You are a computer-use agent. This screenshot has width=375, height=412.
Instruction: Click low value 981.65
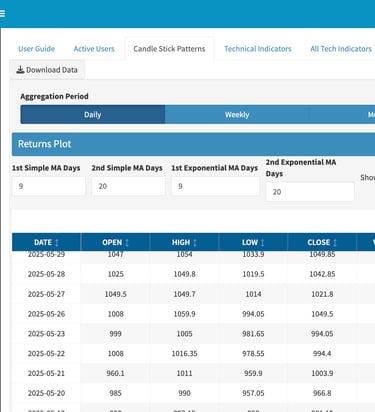pyautogui.click(x=253, y=334)
